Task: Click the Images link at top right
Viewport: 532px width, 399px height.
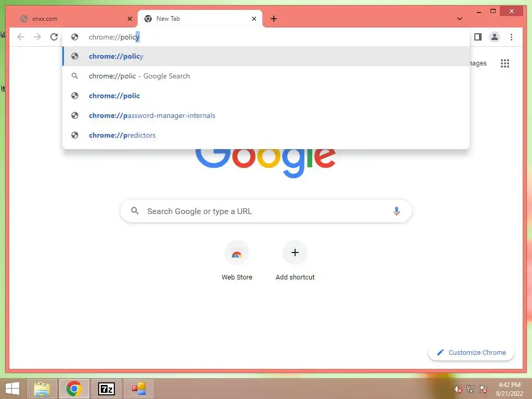Action: tap(478, 63)
